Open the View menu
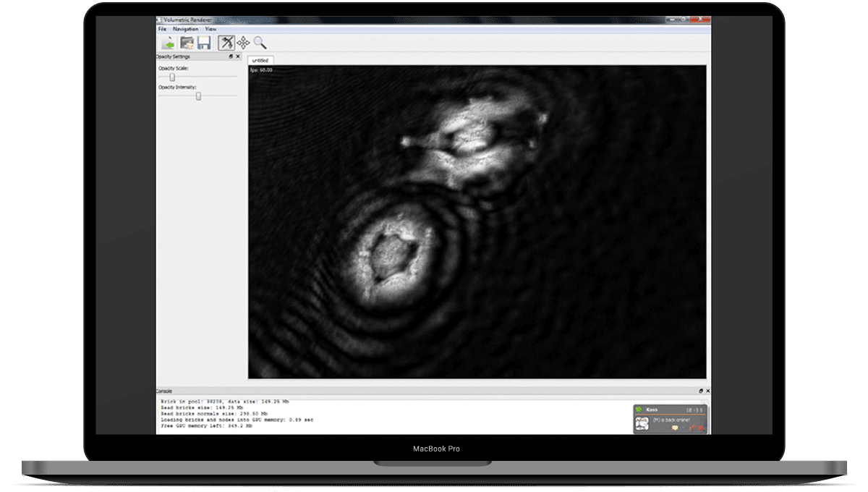The height and width of the screenshot is (492, 868). pos(210,29)
